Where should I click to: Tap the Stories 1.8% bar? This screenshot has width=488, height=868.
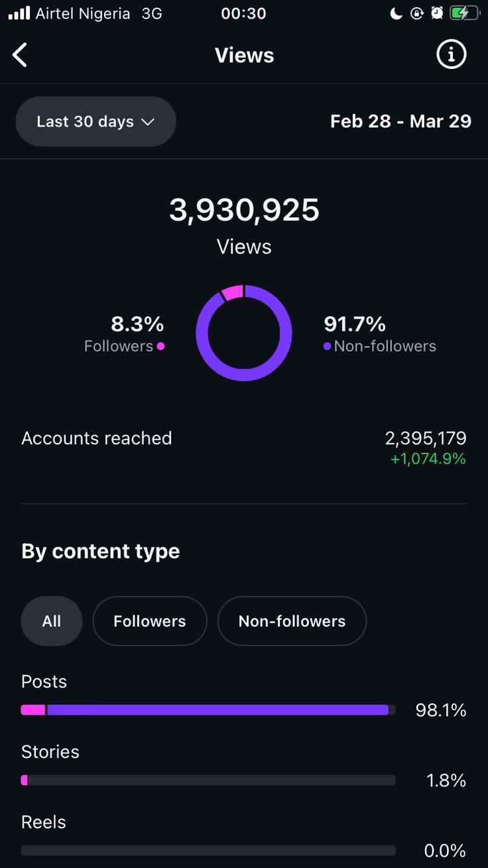[x=208, y=780]
